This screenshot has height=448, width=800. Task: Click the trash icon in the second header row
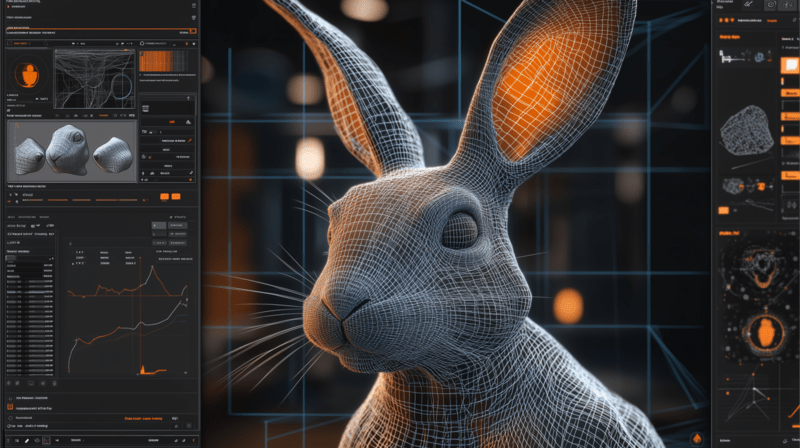[194, 18]
